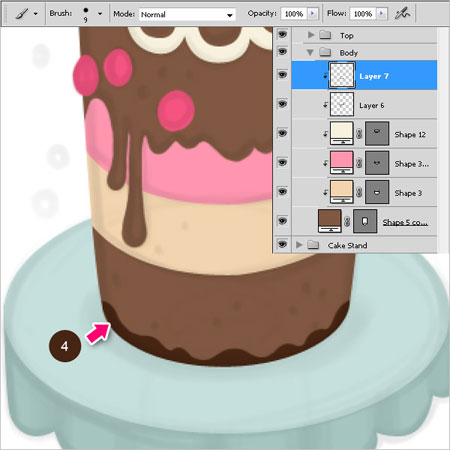Toggle visibility of Layer 7
This screenshot has width=450, height=450.
pos(282,75)
